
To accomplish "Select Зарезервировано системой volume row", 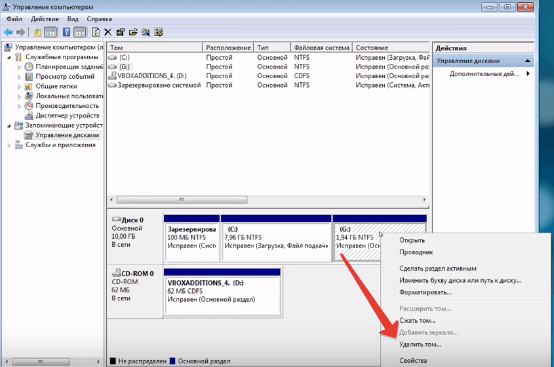I will (x=269, y=85).
